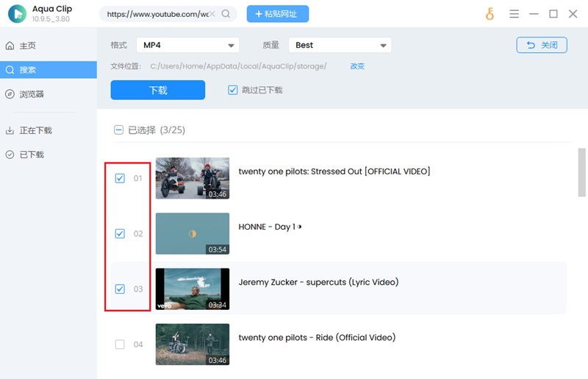Click Stressed Out video thumbnail
The image size is (588, 379).
coord(193,178)
